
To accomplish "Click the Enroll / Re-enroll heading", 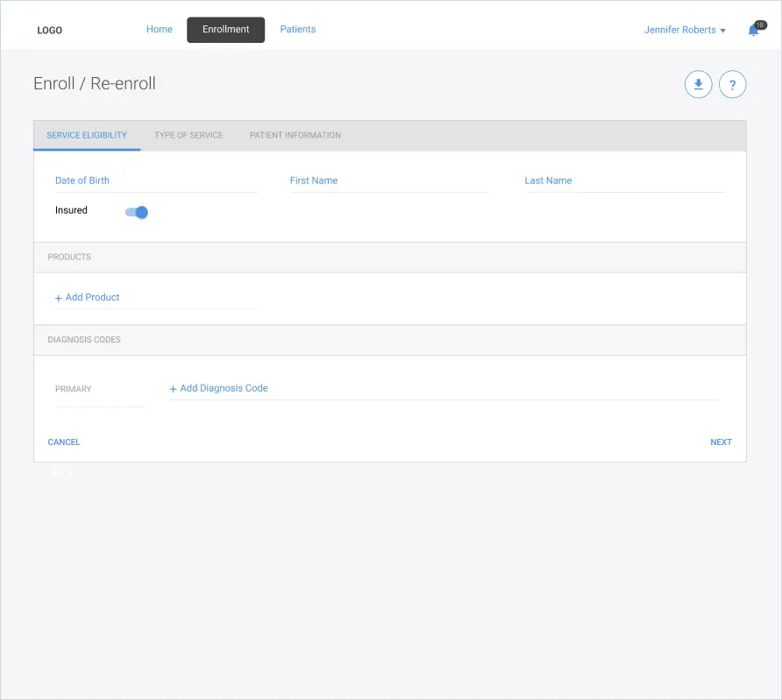I will tap(95, 83).
